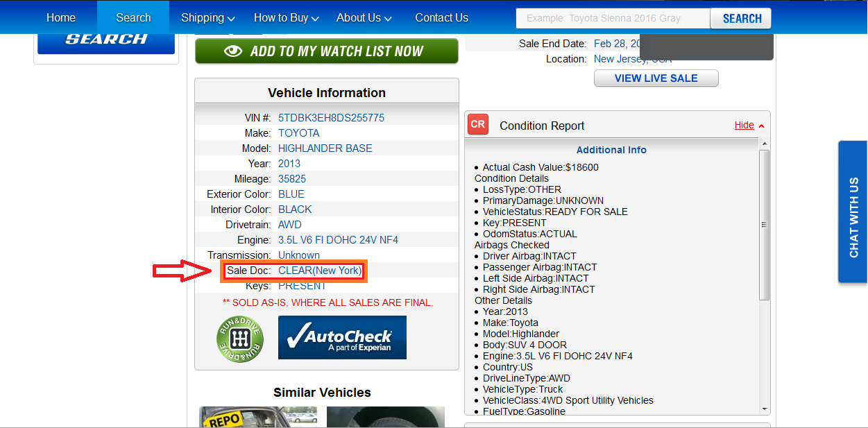
Task: Go to the Home menu item
Action: click(x=61, y=17)
